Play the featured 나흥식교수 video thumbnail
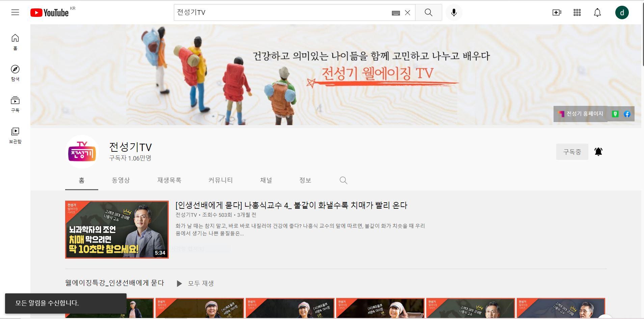This screenshot has height=319, width=644. [117, 230]
